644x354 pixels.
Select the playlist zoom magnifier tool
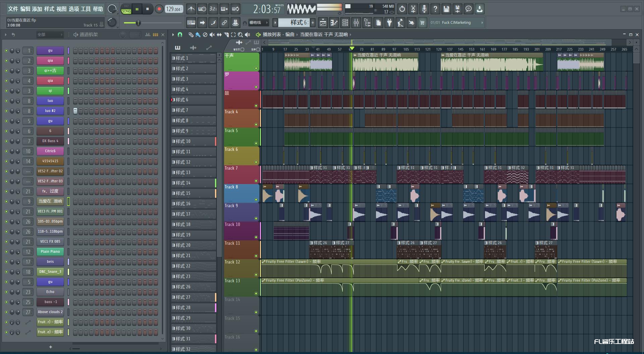240,35
